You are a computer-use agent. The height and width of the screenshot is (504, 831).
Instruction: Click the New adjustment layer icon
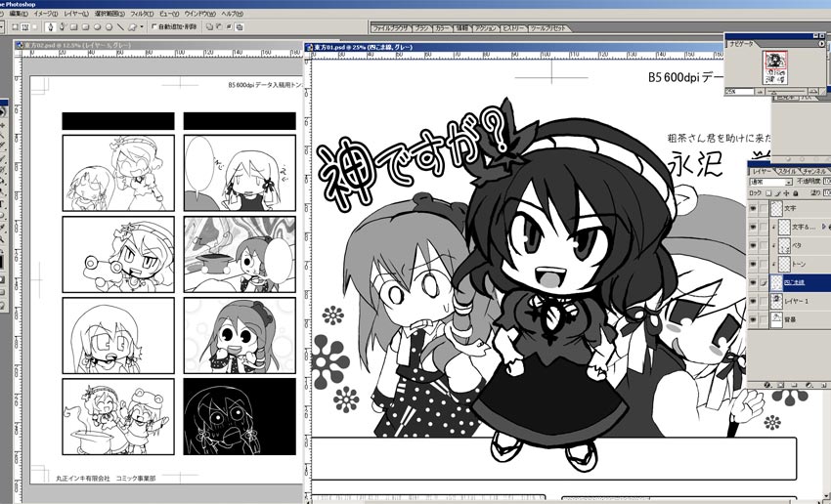809,385
